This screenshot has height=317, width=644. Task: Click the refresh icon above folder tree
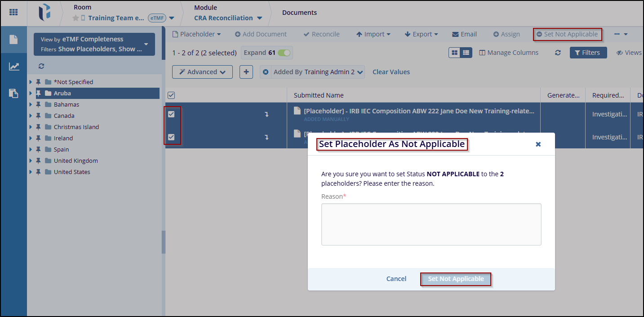[41, 66]
